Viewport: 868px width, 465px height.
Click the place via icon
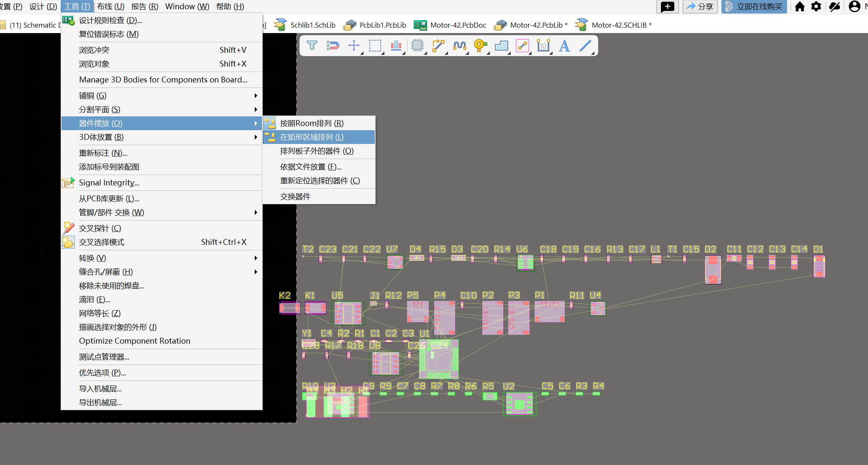tap(480, 45)
